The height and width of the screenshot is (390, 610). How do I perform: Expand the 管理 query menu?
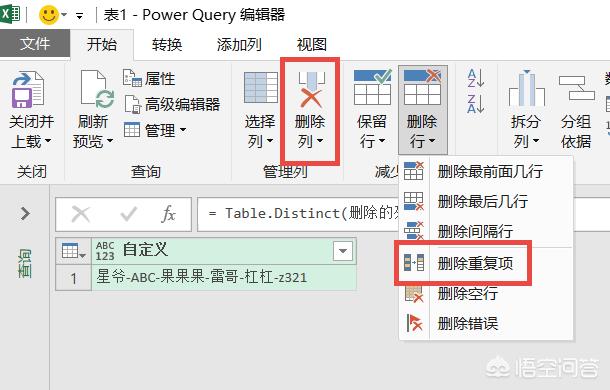point(154,130)
